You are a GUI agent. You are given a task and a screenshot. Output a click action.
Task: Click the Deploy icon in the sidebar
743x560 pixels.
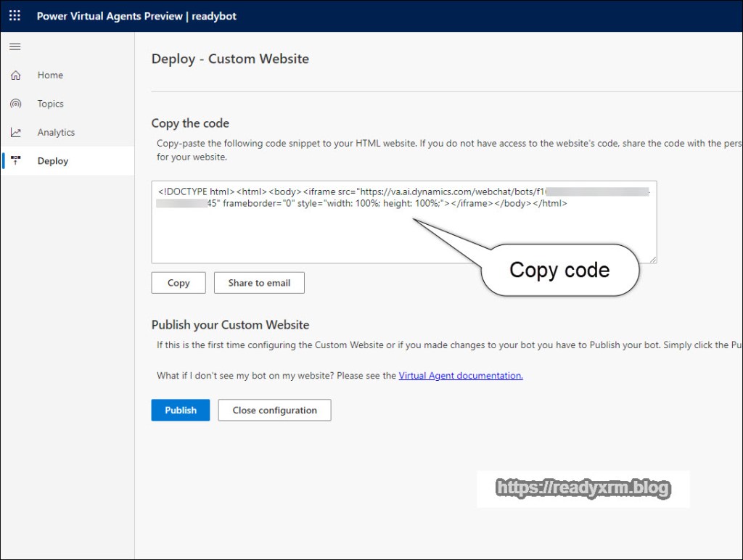coord(15,161)
